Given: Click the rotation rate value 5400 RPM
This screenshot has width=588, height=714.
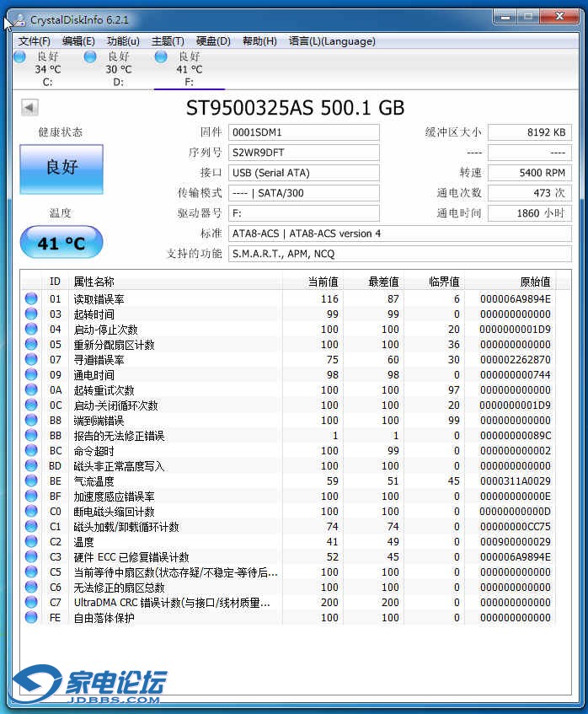Looking at the screenshot, I should point(530,173).
